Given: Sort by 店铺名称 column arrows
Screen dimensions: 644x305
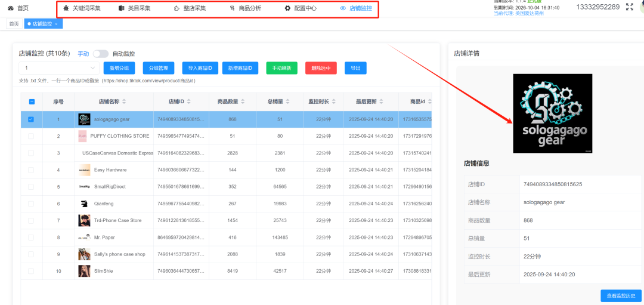Looking at the screenshot, I should (x=124, y=101).
